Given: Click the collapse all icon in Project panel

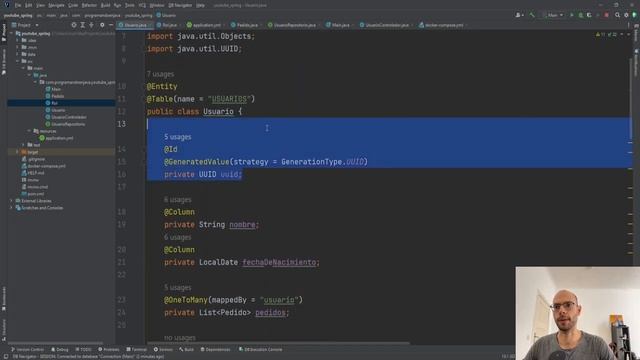Looking at the screenshot, I should [91, 25].
